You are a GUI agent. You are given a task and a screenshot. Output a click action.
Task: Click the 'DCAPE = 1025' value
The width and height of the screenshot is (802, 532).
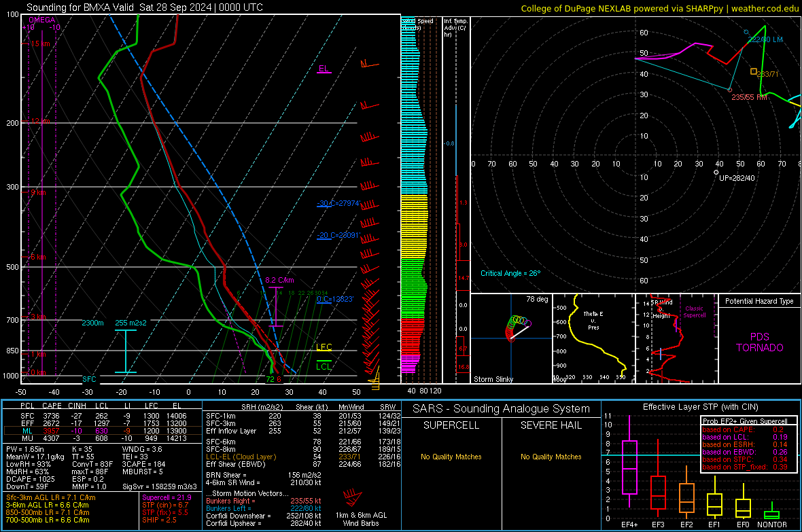pyautogui.click(x=30, y=479)
